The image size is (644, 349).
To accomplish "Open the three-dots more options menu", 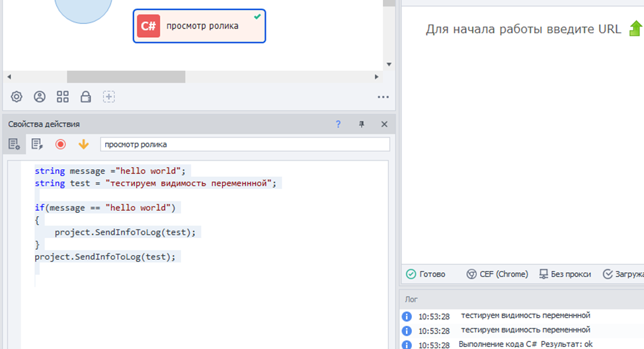I will [383, 97].
